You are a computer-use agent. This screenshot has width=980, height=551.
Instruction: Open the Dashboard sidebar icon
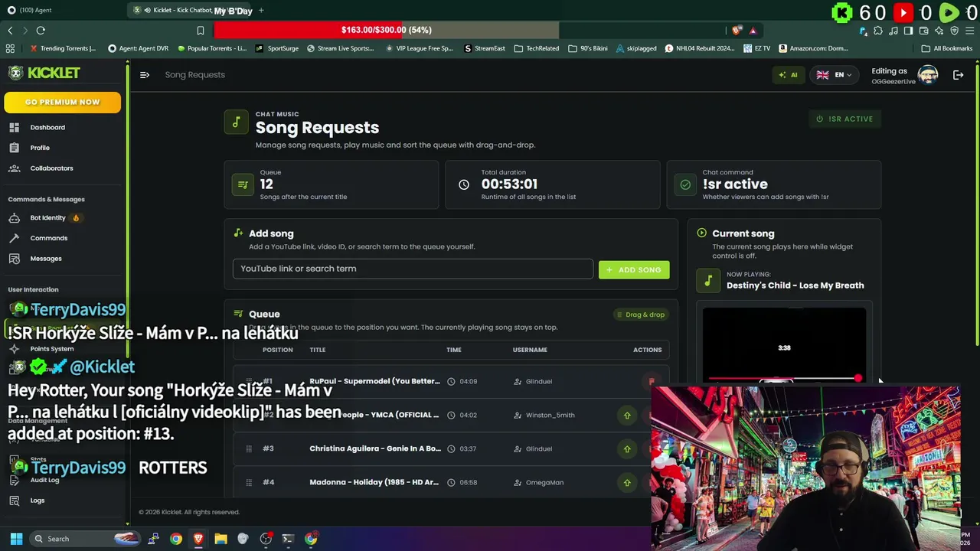15,127
